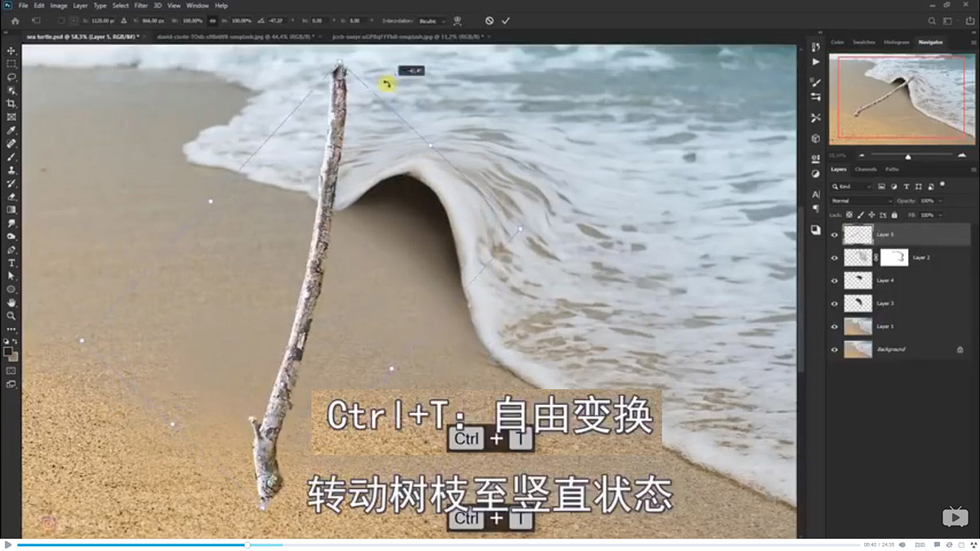Viewport: 980px width, 551px height.
Task: Commit the free transform with the checkmark
Action: point(505,21)
